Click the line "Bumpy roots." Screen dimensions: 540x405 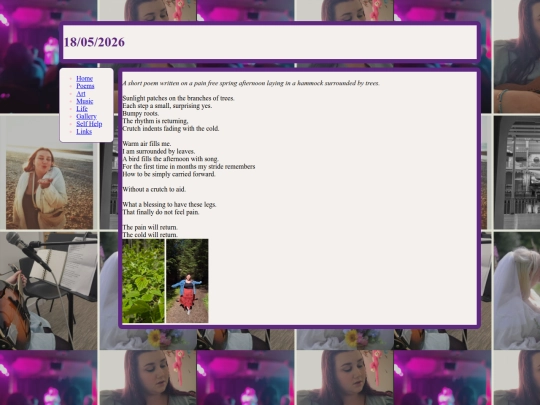tap(141, 113)
